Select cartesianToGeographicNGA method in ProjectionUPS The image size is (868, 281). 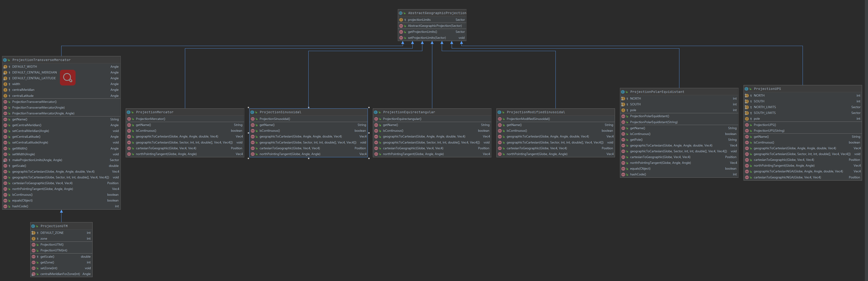point(787,177)
